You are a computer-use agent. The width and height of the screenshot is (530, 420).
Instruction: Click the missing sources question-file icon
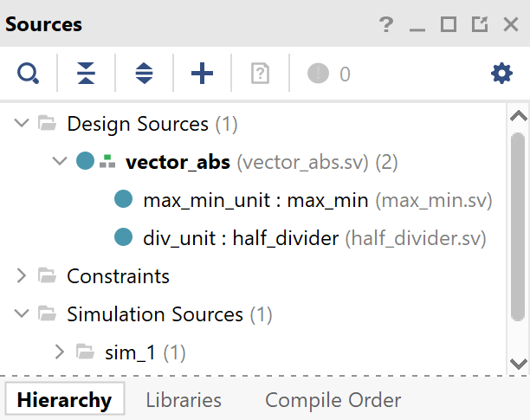(260, 74)
